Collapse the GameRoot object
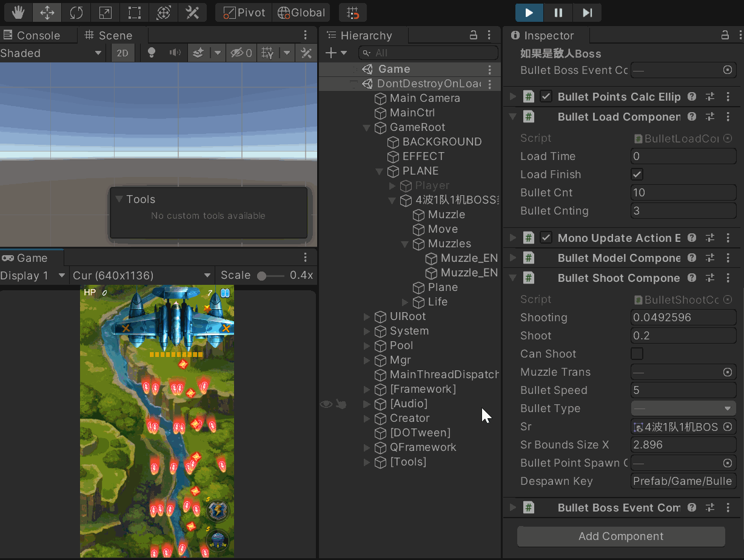744x560 pixels. click(x=366, y=127)
